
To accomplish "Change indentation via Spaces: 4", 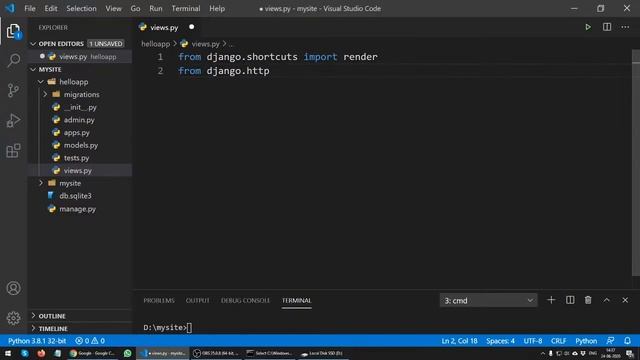I will pos(500,341).
